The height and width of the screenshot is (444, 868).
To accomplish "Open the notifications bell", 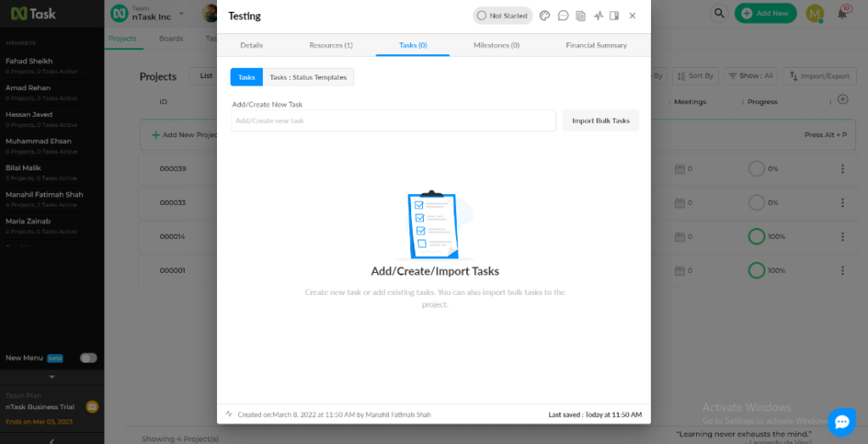I will coord(843,14).
